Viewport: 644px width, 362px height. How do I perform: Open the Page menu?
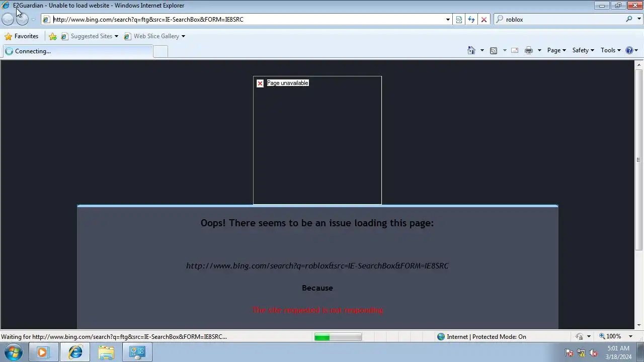coord(556,50)
